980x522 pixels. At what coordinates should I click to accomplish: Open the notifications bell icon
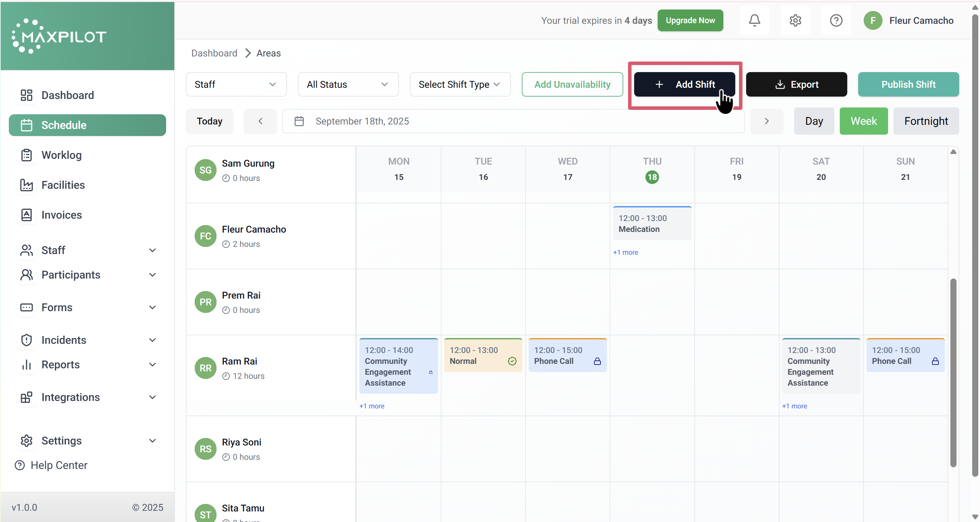click(754, 20)
